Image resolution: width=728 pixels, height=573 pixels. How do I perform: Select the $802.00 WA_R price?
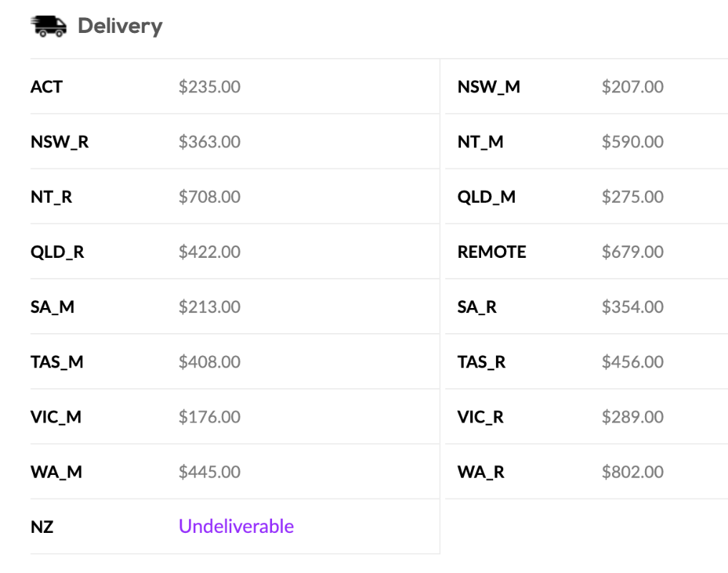pyautogui.click(x=632, y=472)
